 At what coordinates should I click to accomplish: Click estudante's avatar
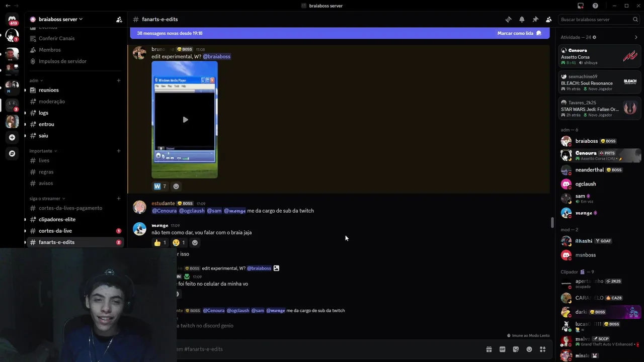139,207
